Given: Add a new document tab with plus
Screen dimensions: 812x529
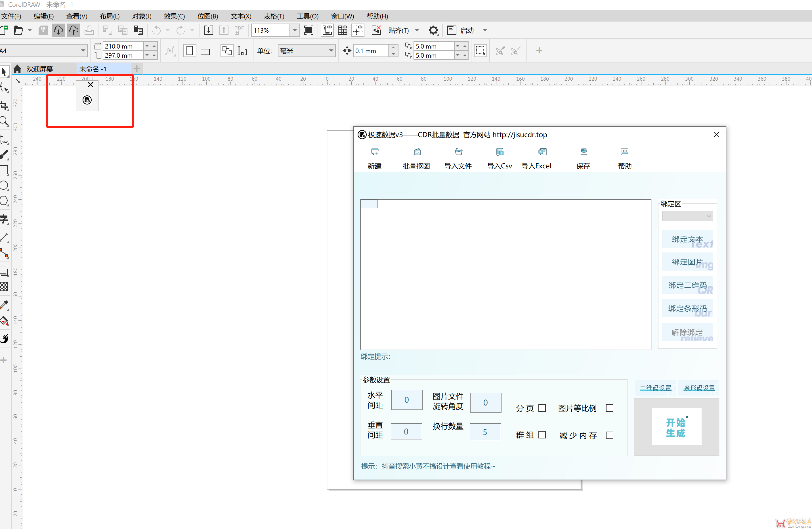Looking at the screenshot, I should (137, 69).
